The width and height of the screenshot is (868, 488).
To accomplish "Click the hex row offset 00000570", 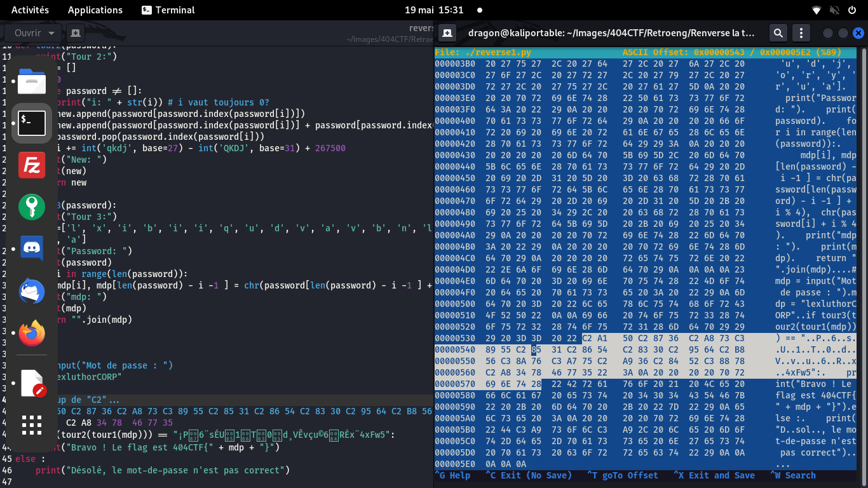I will 455,384.
